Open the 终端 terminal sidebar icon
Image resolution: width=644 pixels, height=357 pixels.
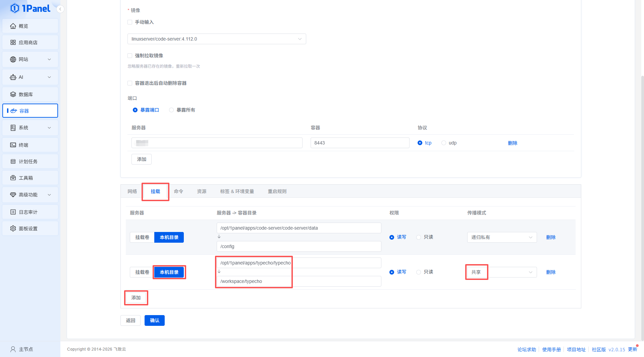[13, 145]
